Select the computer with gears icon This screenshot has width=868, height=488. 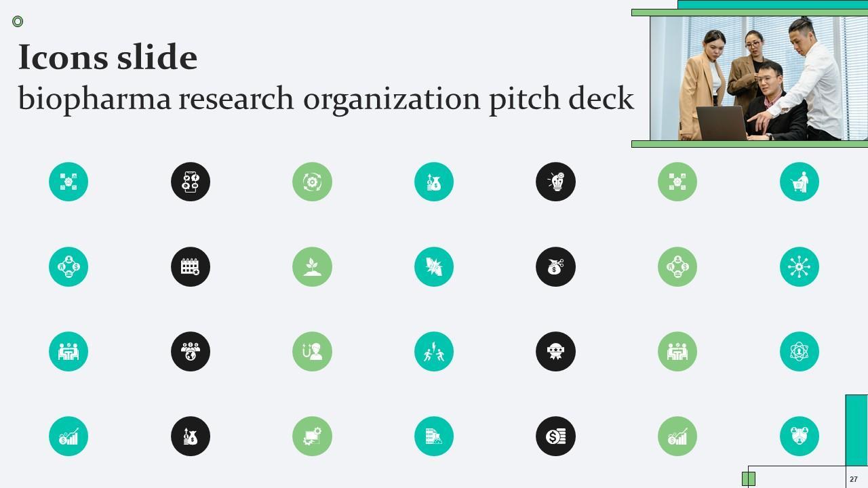[x=312, y=436]
